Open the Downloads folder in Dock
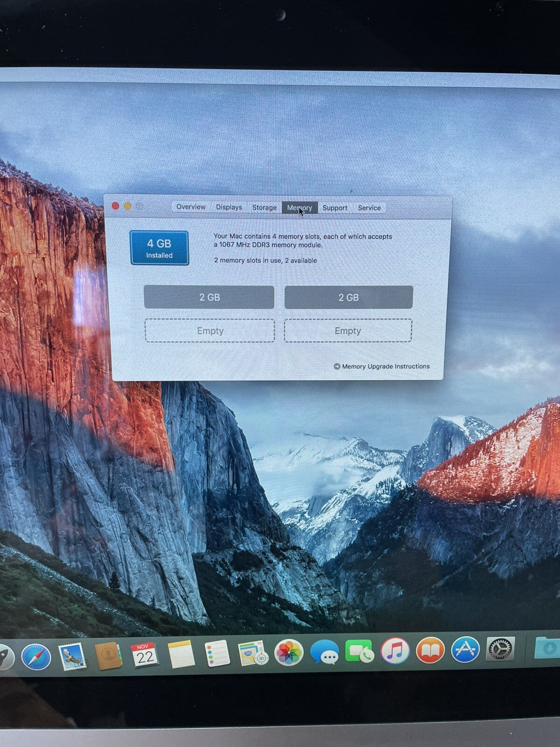This screenshot has width=560, height=747. pyautogui.click(x=547, y=648)
